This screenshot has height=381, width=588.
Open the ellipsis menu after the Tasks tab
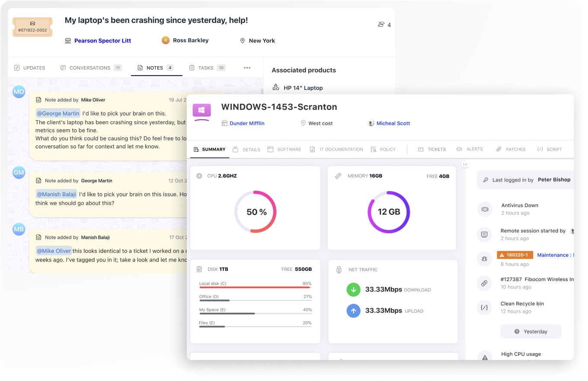[247, 68]
